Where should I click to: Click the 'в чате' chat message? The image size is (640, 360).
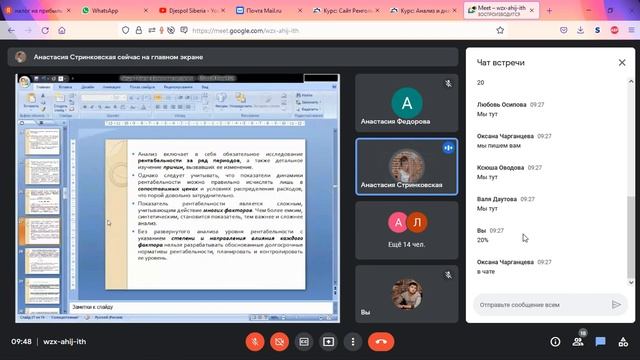pyautogui.click(x=486, y=271)
